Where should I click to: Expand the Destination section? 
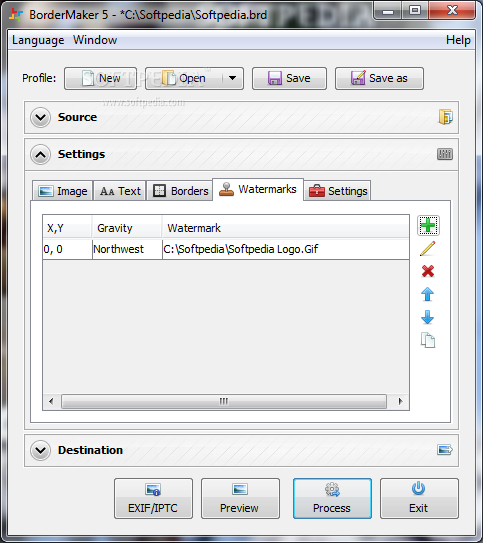point(41,450)
